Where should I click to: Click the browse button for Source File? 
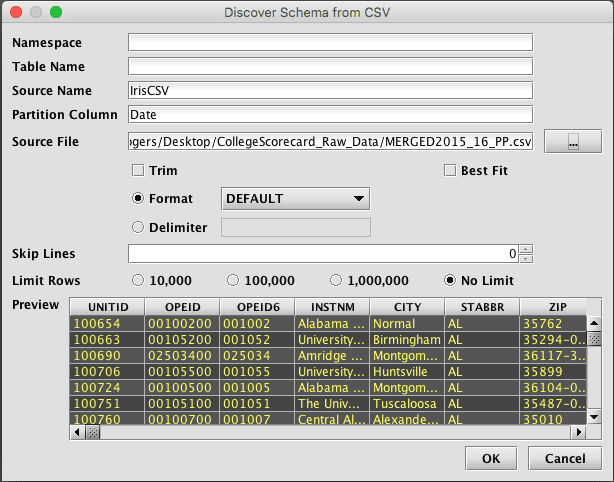(x=572, y=142)
